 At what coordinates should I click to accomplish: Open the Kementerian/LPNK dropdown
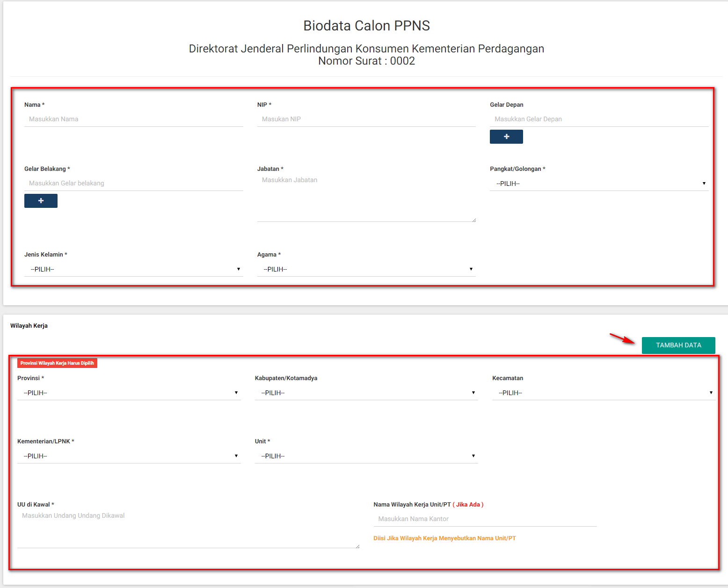(129, 456)
